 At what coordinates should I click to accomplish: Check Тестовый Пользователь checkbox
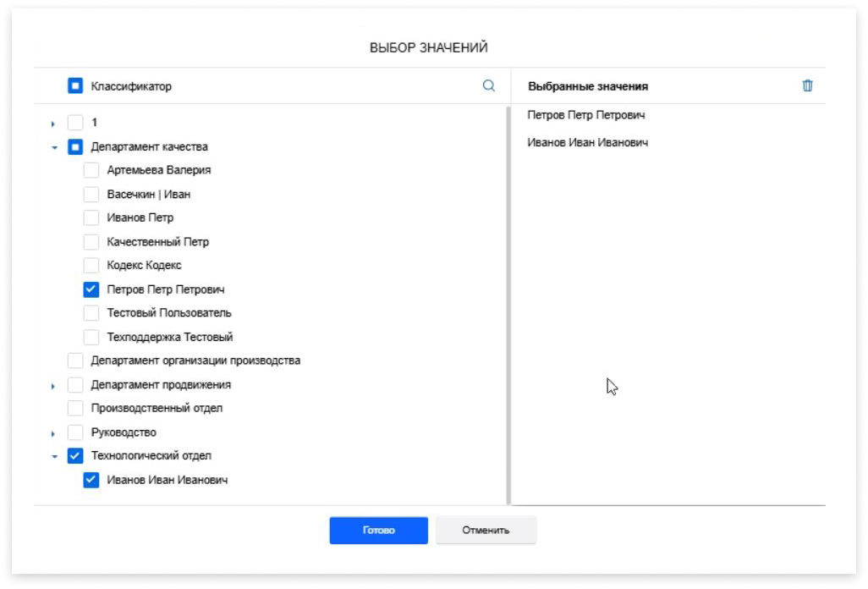point(91,313)
